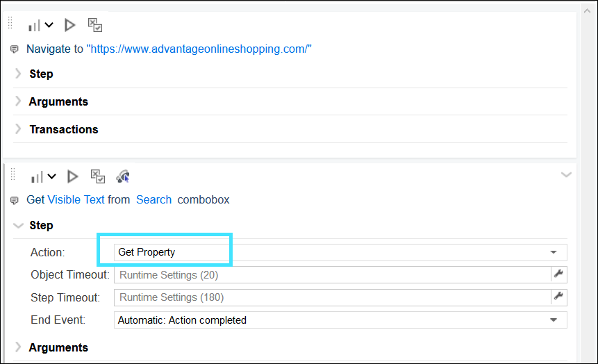Screen dimensions: 598x364
Task: Click the wrench icon next to Object Timeout
Action: coord(559,274)
